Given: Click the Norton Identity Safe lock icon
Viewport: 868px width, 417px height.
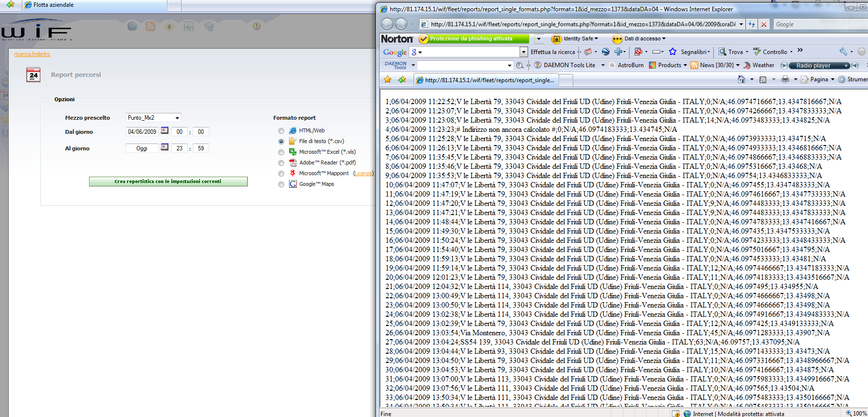Looking at the screenshot, I should pyautogui.click(x=557, y=38).
